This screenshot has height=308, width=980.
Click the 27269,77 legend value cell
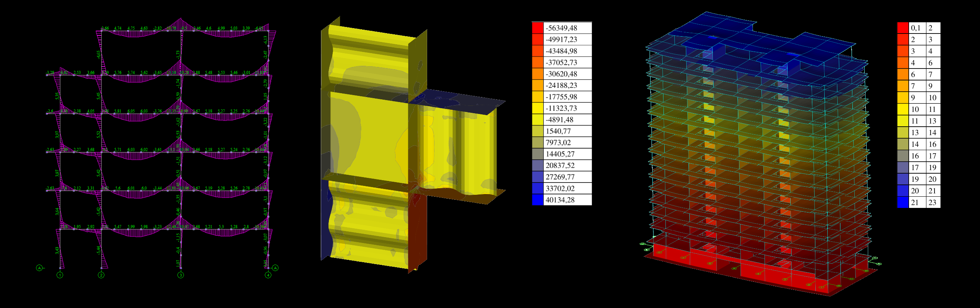click(x=567, y=177)
